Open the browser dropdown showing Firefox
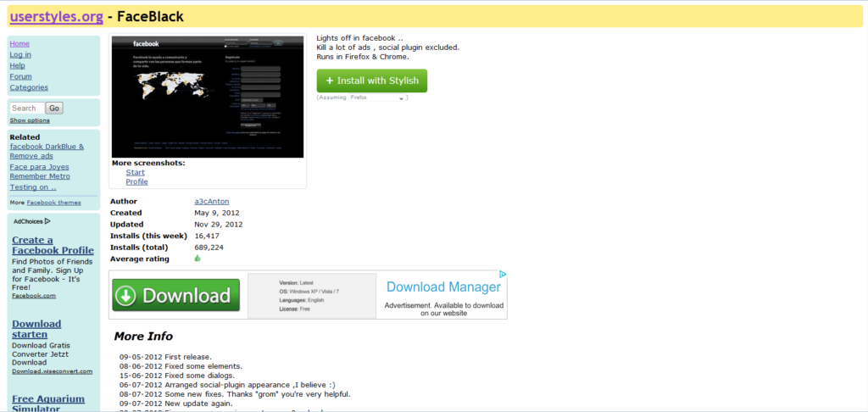Image resolution: width=868 pixels, height=412 pixels. 377,97
